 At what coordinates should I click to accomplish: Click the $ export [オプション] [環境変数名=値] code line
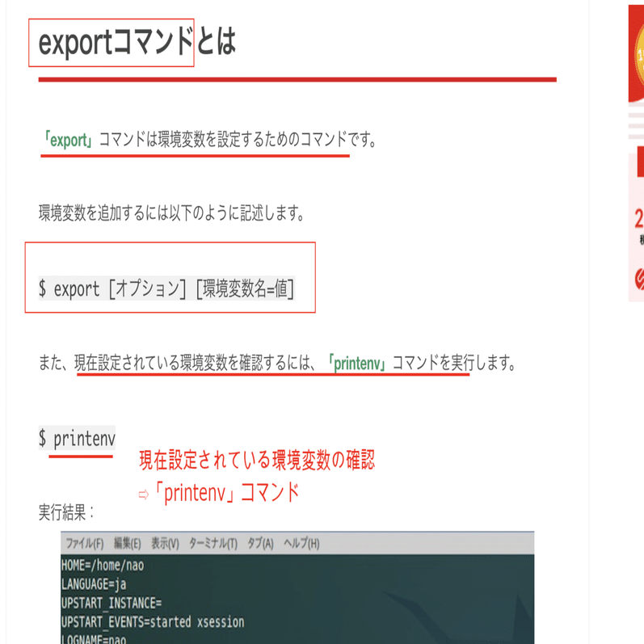point(166,288)
